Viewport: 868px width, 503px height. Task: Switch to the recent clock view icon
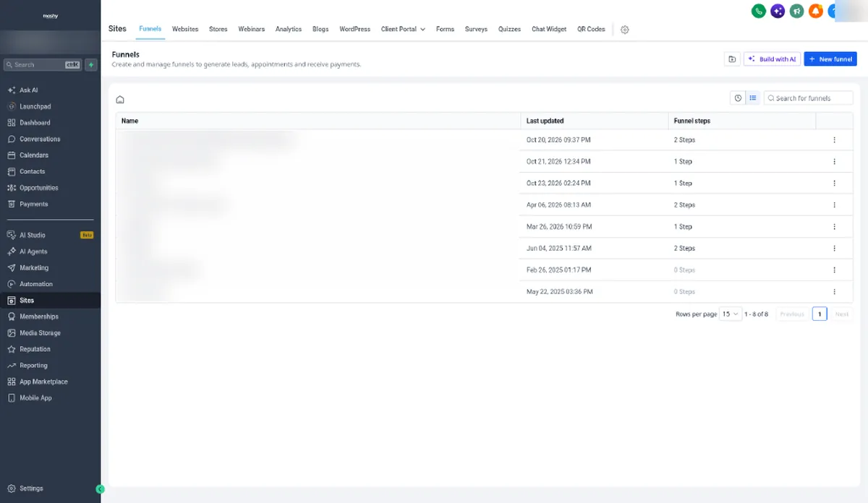[x=738, y=98]
